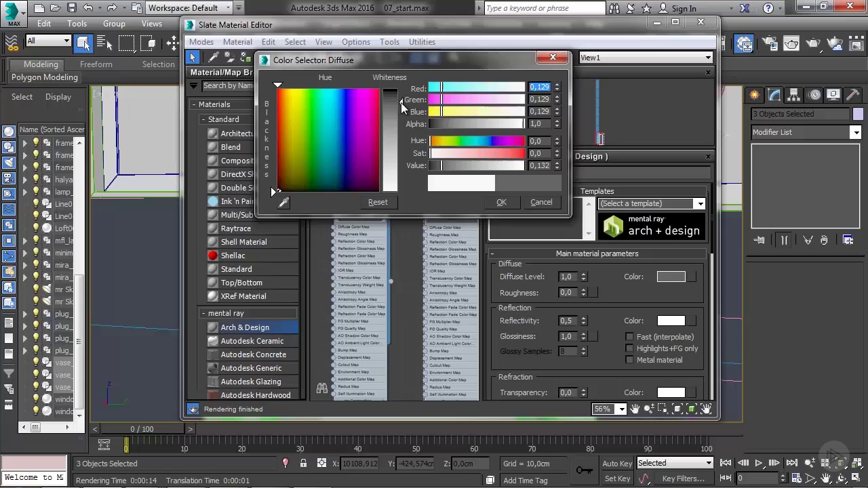Click the New Scene icon in title bar
The image size is (868, 488).
tap(39, 8)
